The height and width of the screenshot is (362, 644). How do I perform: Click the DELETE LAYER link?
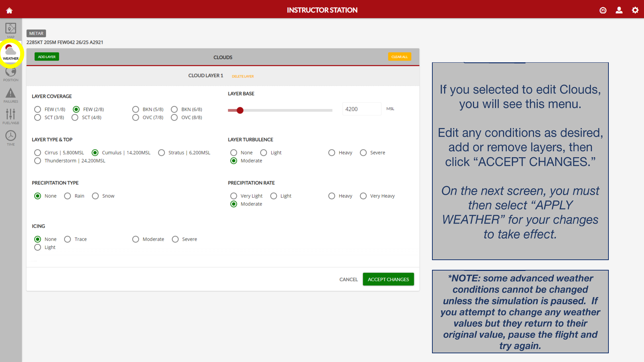(243, 76)
